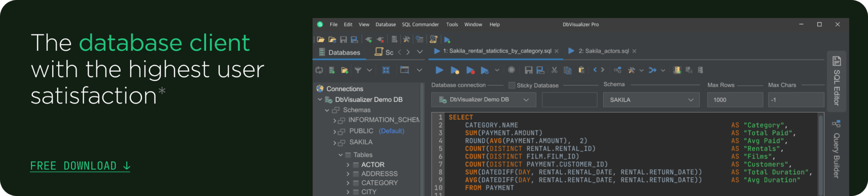The width and height of the screenshot is (868, 196).
Task: Open the SAKILA Schema dropdown
Action: click(651, 100)
